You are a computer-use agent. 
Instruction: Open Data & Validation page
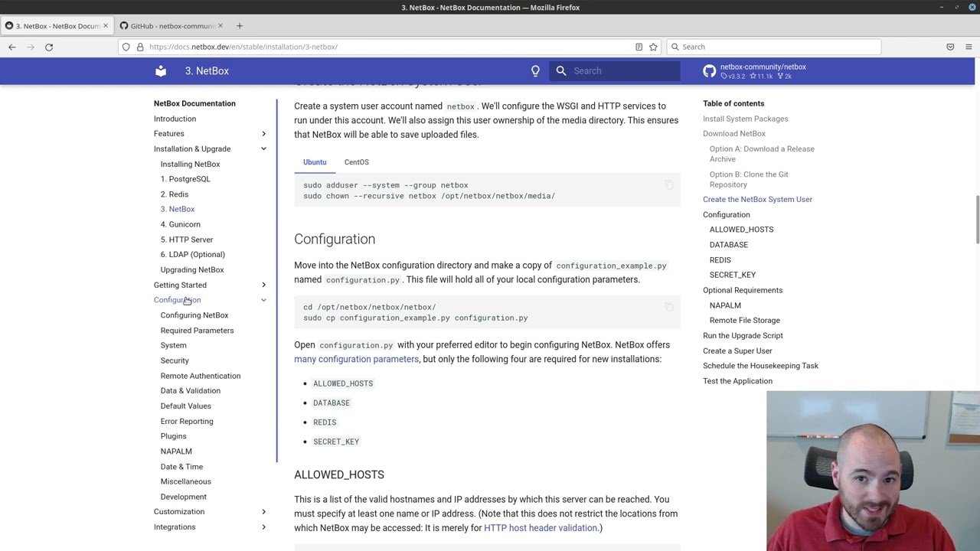(x=191, y=391)
